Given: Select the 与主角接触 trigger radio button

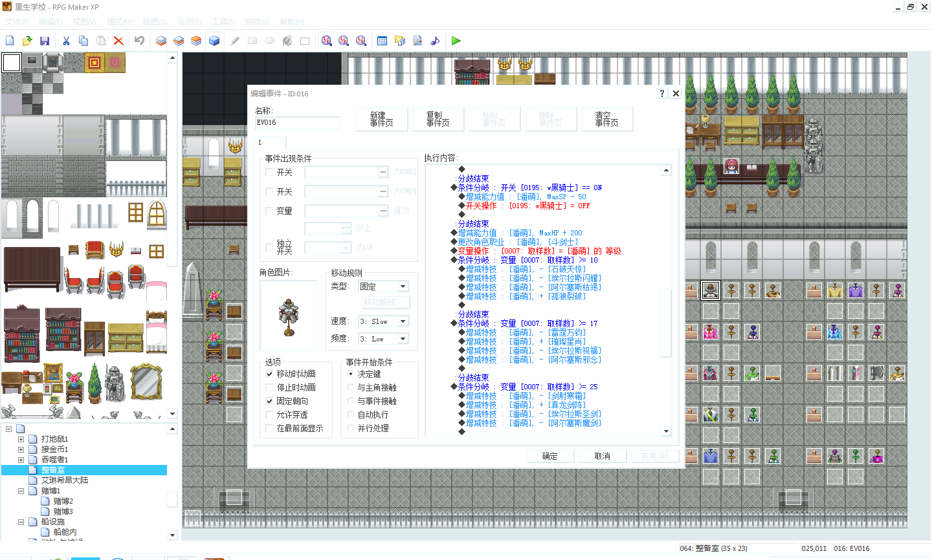Looking at the screenshot, I should (351, 387).
